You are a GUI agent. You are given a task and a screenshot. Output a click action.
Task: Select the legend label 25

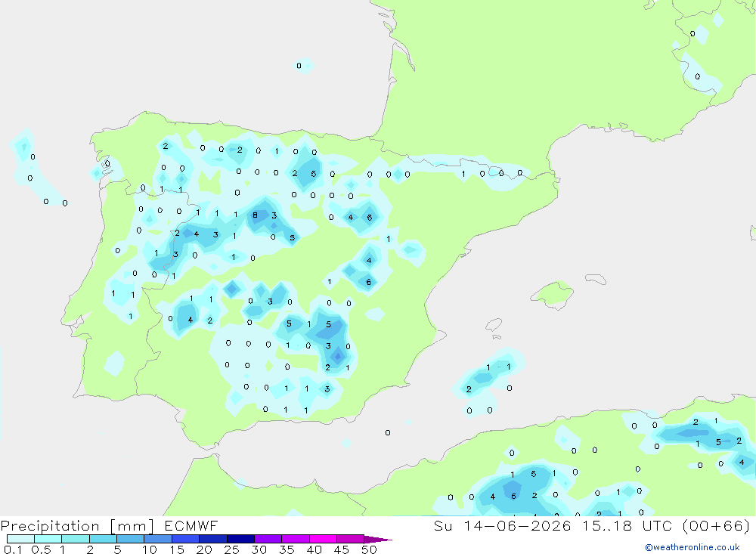[x=231, y=549]
